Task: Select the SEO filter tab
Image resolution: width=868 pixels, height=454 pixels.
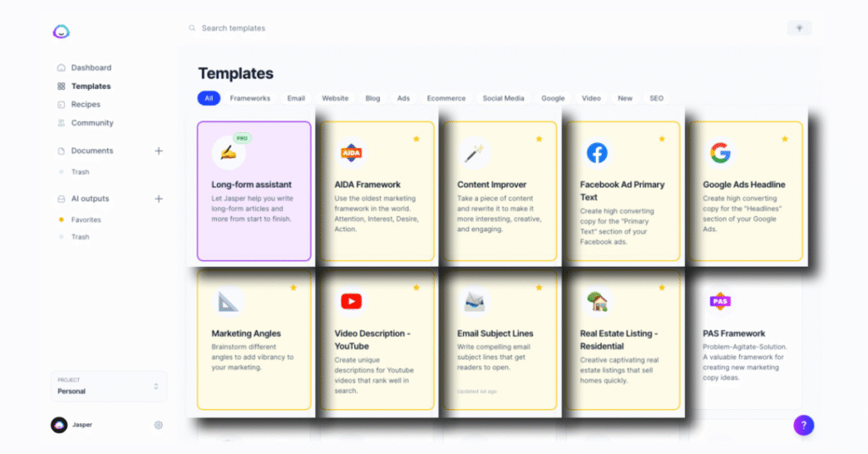Action: pos(657,98)
